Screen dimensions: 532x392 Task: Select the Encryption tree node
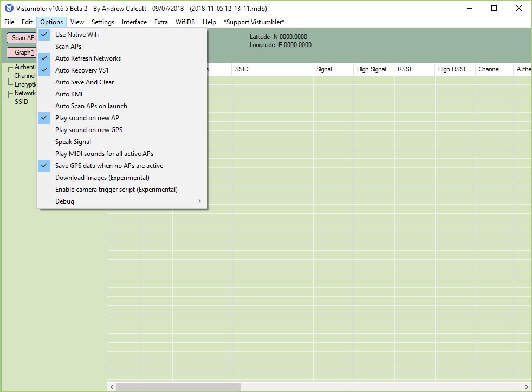click(x=25, y=84)
